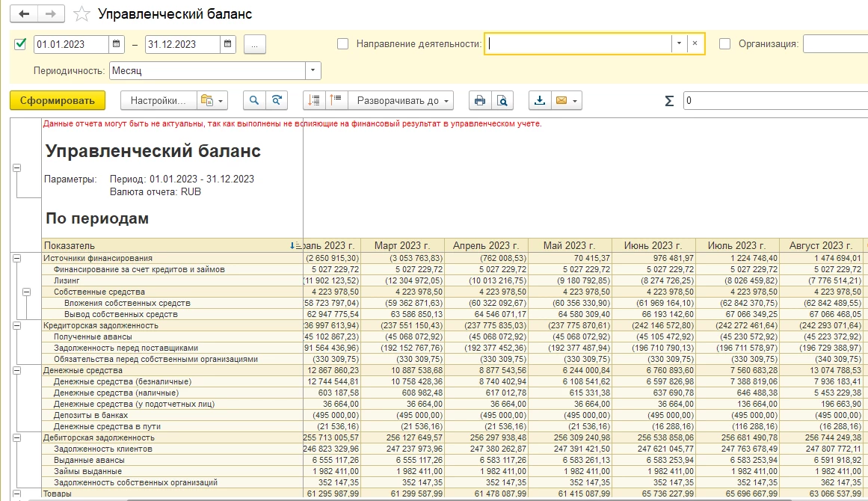The height and width of the screenshot is (501, 868).
Task: Click the period selection ellipsis button
Action: click(255, 44)
